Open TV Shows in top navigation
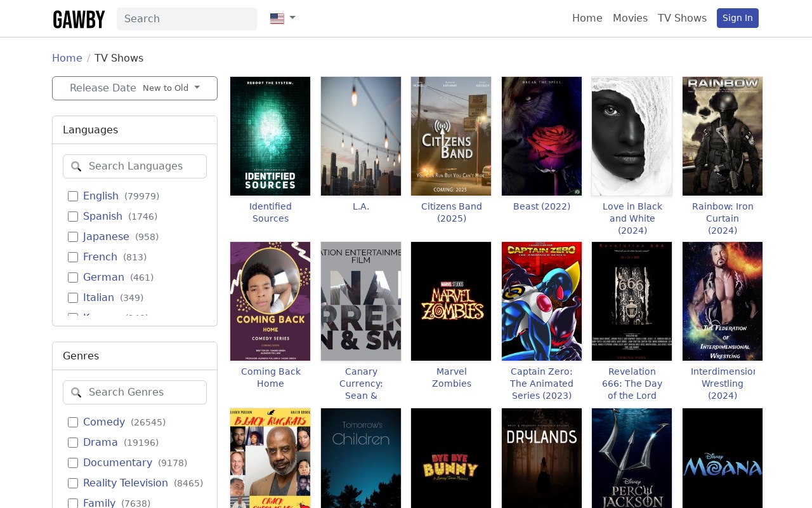 pos(682,18)
